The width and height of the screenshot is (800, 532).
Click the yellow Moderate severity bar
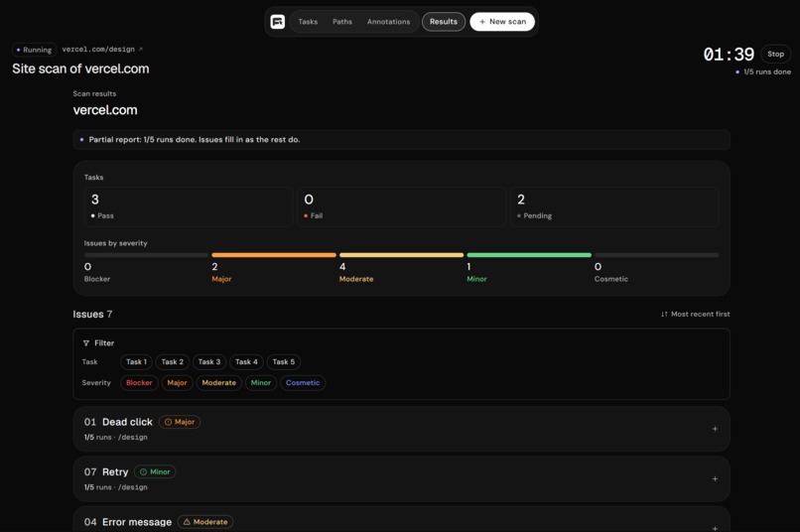402,255
